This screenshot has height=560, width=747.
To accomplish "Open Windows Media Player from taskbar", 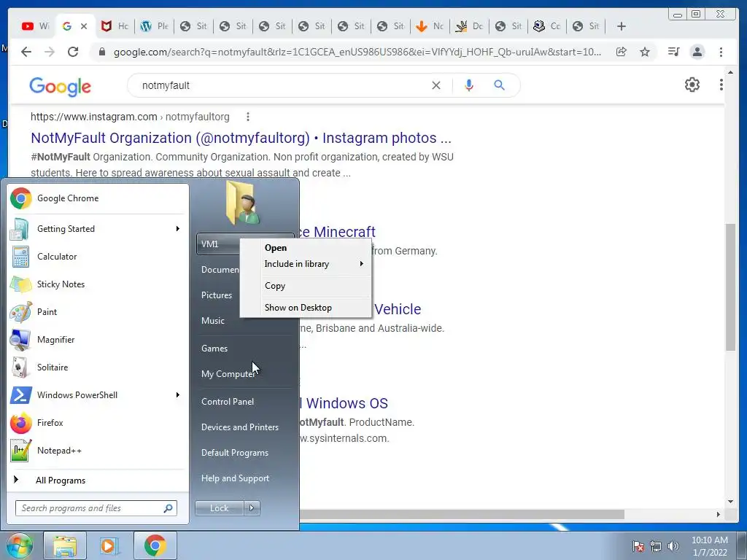I will tap(109, 545).
